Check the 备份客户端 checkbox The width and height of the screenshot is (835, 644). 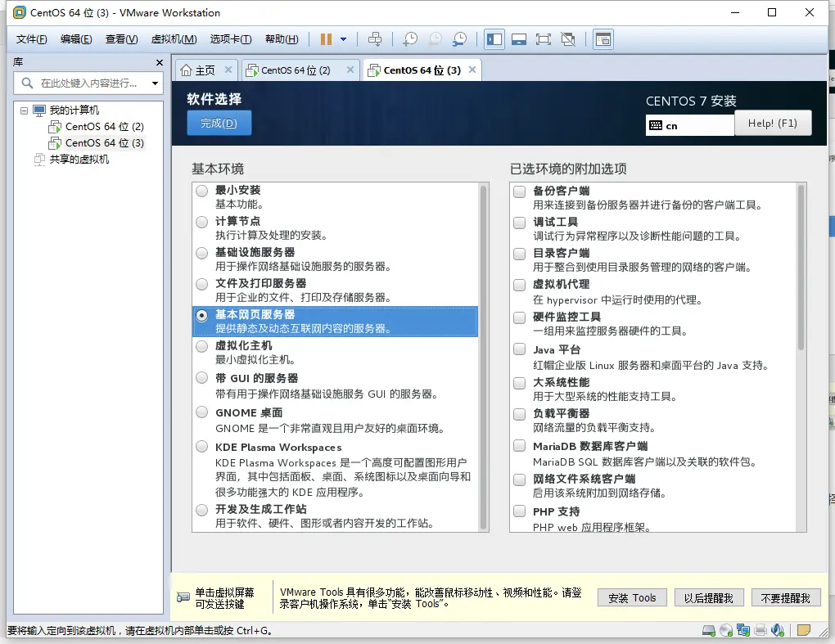(519, 191)
